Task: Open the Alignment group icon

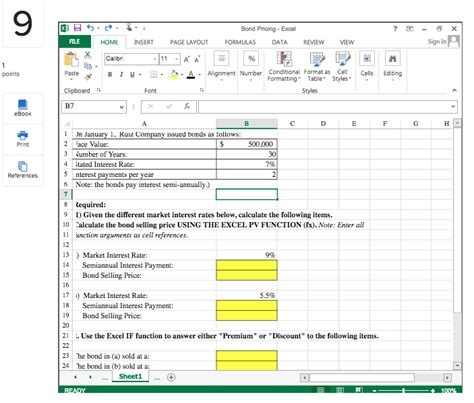Action: tap(221, 58)
